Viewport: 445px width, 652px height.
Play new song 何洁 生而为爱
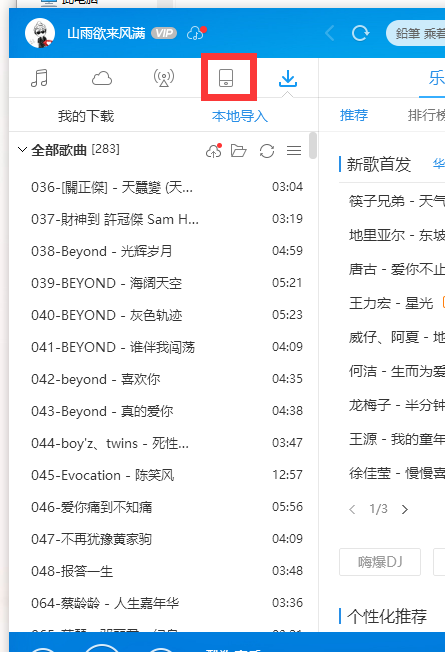pyautogui.click(x=397, y=371)
